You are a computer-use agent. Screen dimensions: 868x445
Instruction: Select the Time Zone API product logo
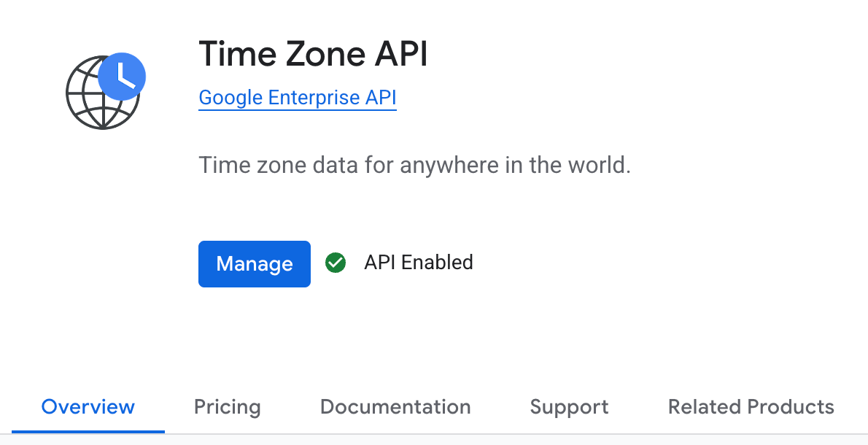point(104,91)
